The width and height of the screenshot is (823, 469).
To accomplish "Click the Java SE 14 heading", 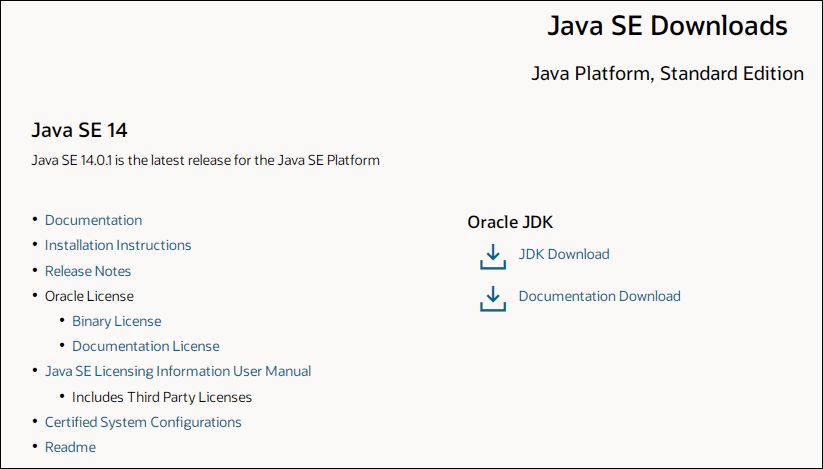I will click(80, 130).
